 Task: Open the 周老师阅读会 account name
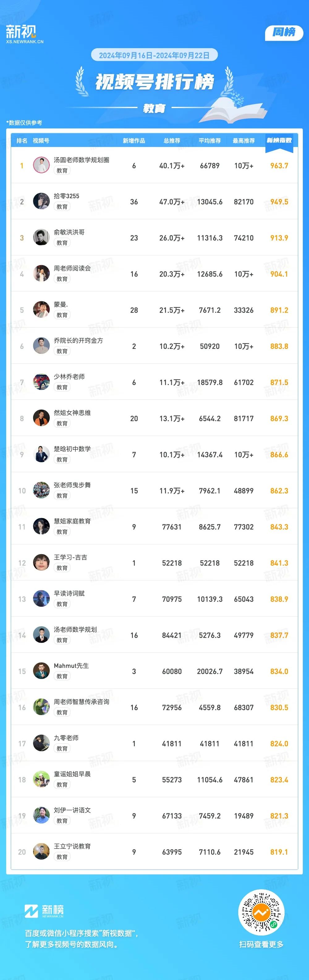(x=72, y=268)
